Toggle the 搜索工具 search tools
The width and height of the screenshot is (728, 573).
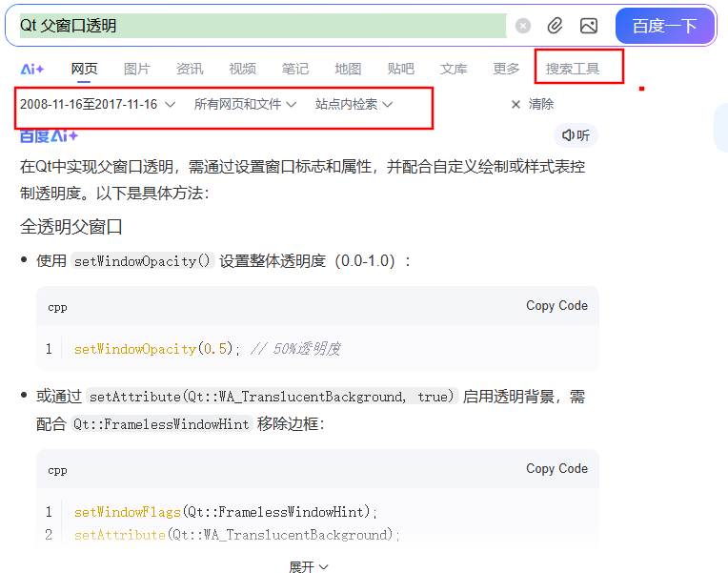click(x=573, y=69)
